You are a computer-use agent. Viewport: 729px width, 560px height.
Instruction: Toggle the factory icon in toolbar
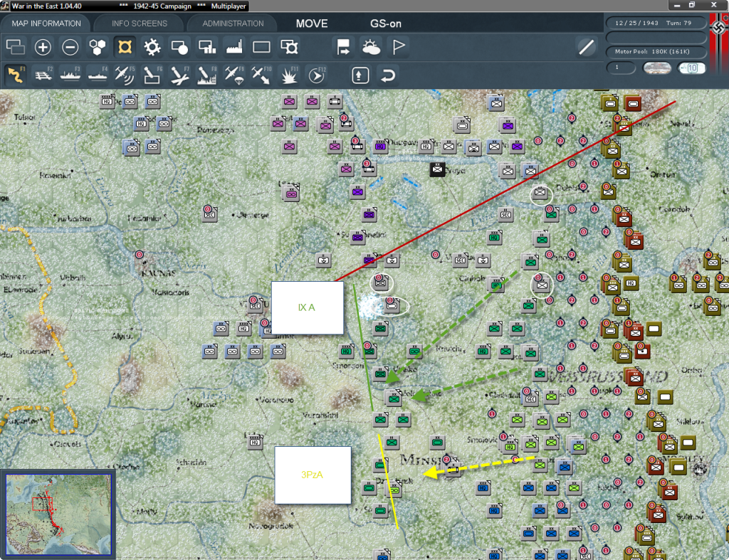point(234,47)
